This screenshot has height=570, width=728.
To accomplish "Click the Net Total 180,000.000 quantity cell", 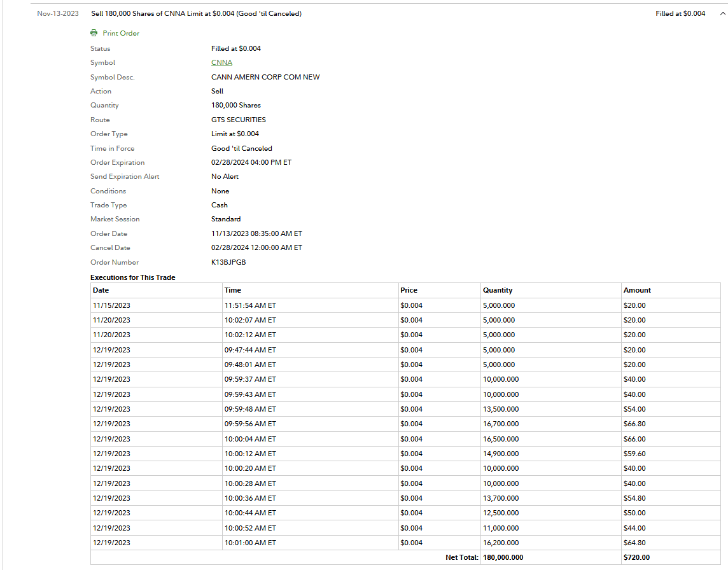I will click(503, 557).
